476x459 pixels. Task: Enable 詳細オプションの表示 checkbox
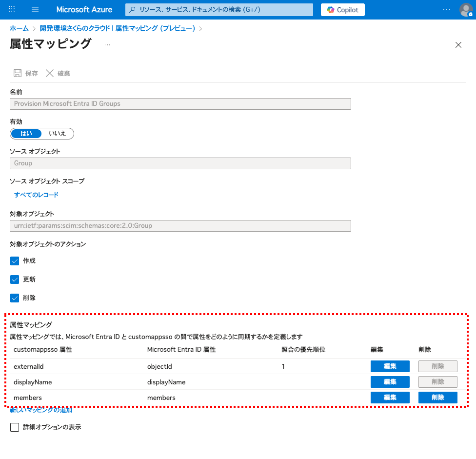(15, 427)
